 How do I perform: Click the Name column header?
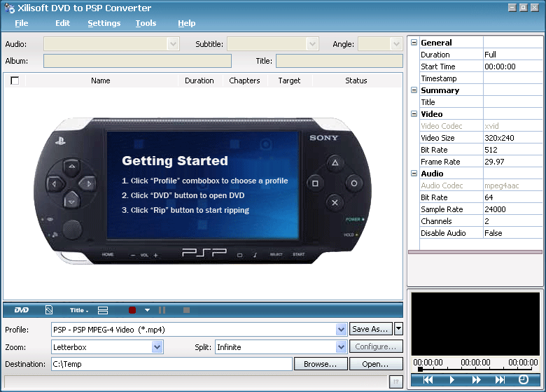[101, 80]
